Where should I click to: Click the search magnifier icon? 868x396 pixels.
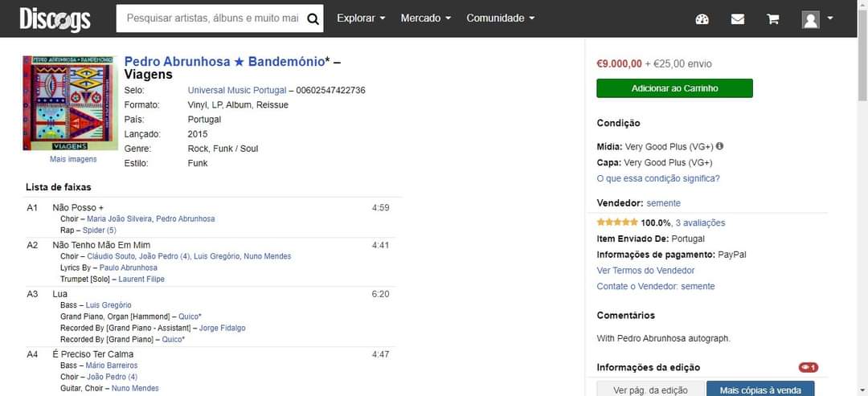pos(313,18)
